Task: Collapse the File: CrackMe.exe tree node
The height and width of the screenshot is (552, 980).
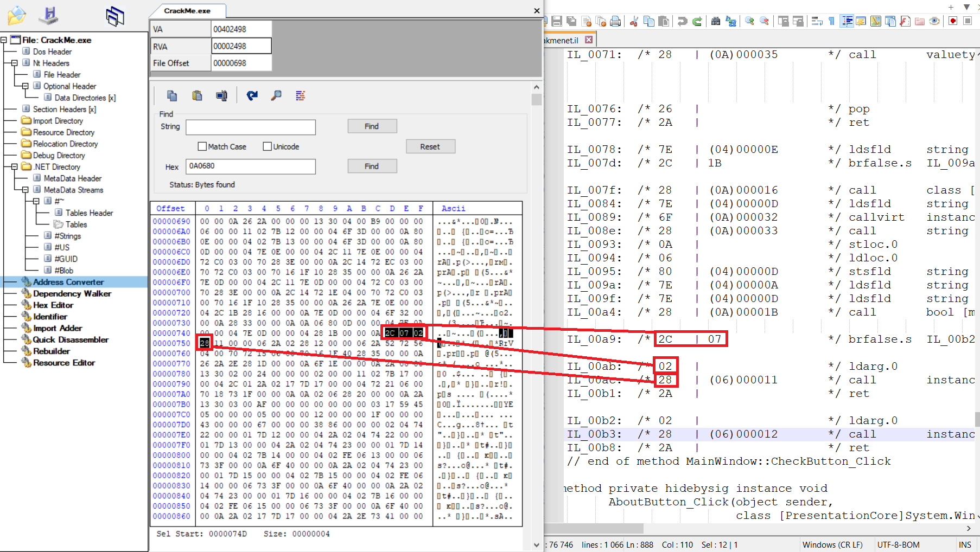Action: [4, 40]
